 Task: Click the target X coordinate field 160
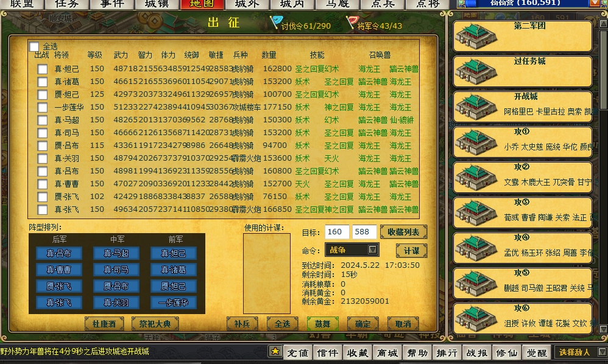click(x=336, y=232)
